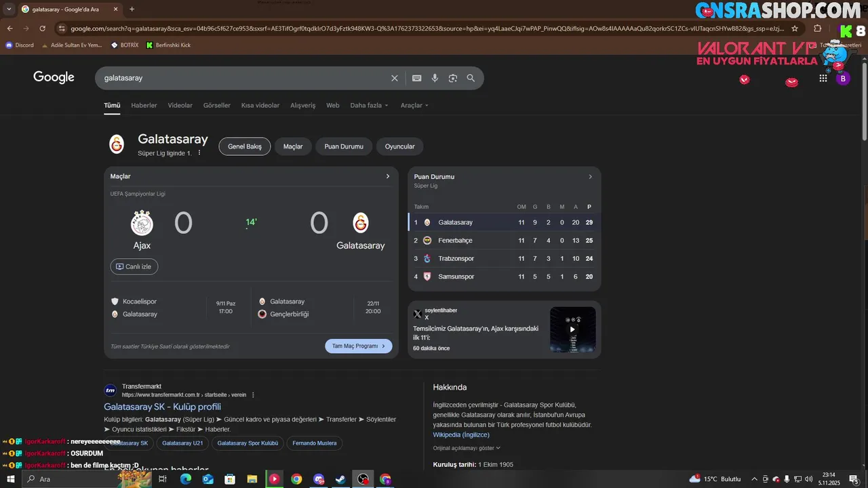Select the Fenerbahçe standings row
Viewport: 868px width, 488px height.
point(504,240)
